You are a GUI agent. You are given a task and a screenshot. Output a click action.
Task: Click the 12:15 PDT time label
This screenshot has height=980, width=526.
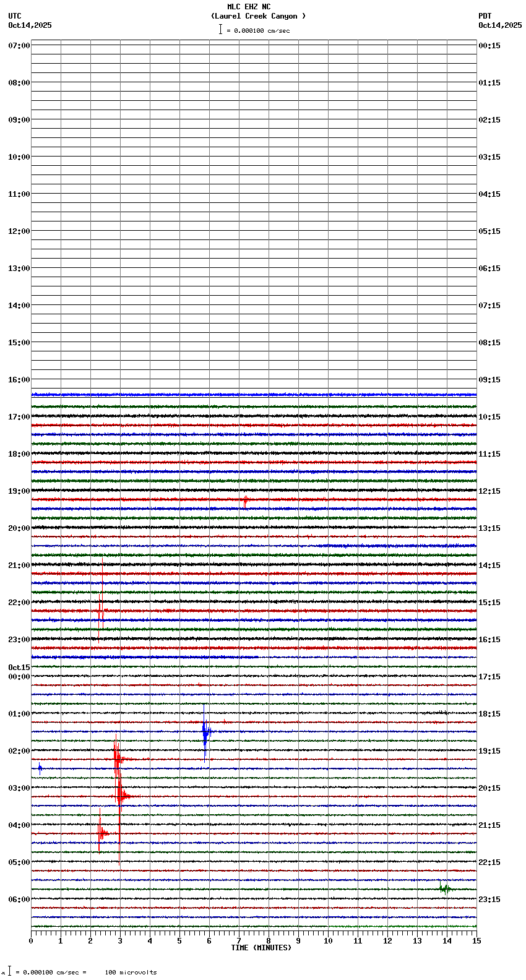(x=489, y=491)
